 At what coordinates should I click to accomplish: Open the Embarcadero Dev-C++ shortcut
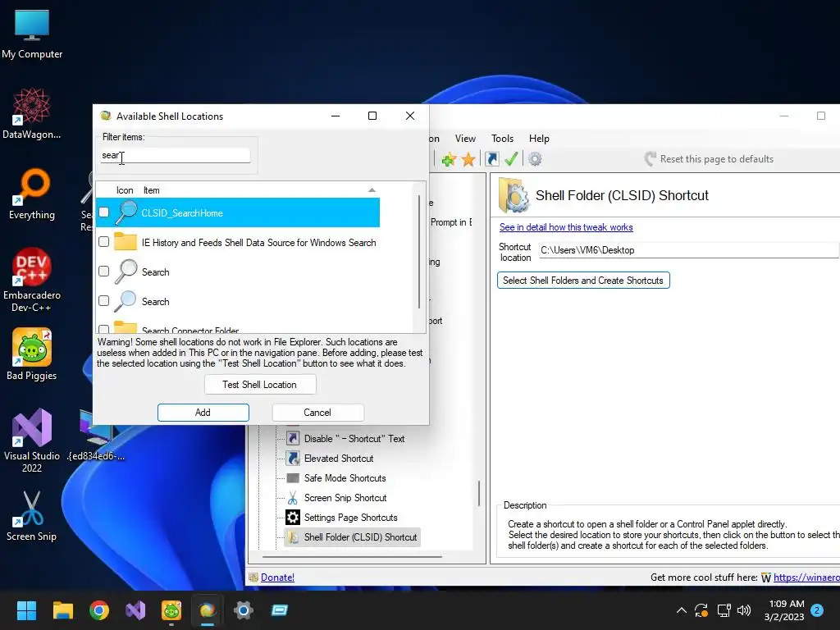(x=32, y=280)
